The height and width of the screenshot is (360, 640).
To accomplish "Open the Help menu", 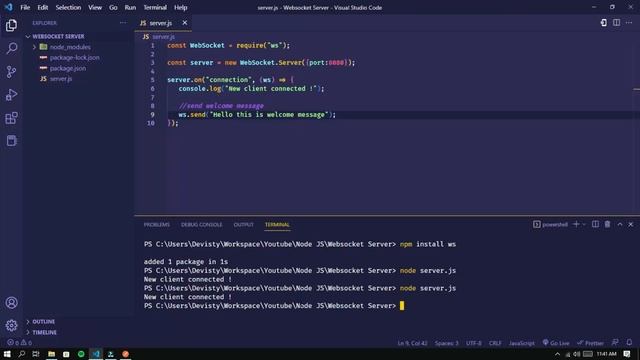I will 180,7.
